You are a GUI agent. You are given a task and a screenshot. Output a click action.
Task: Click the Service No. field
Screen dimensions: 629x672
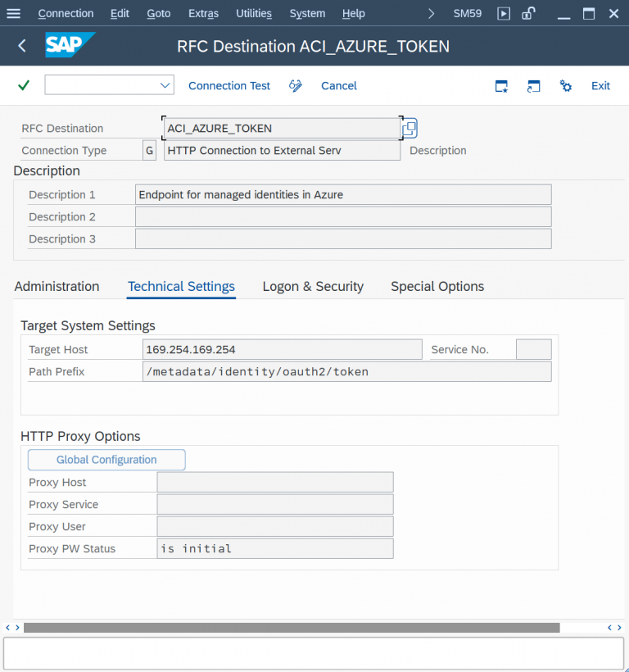pyautogui.click(x=533, y=349)
